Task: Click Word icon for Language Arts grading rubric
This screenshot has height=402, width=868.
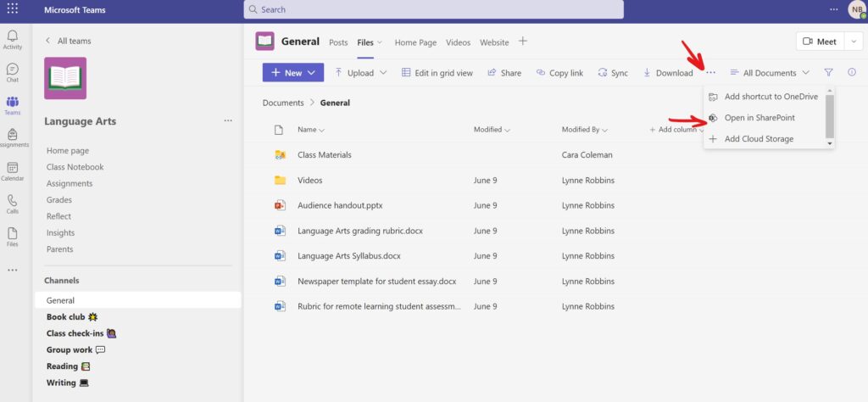Action: [x=280, y=231]
